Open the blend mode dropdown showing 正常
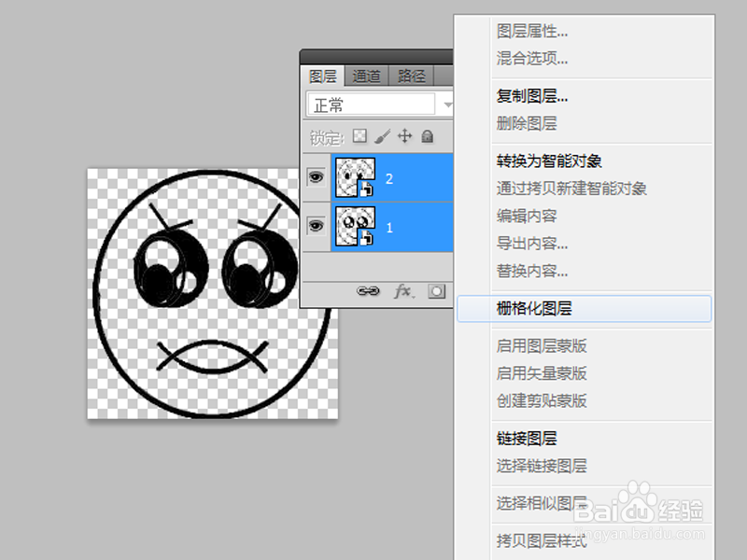This screenshot has height=560, width=747. click(x=379, y=105)
